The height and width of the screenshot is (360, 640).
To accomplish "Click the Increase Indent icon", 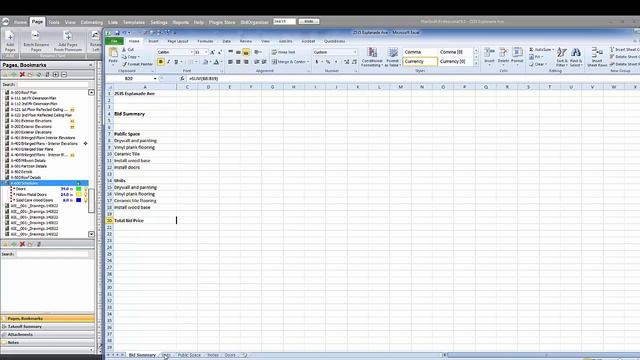I will [264, 62].
